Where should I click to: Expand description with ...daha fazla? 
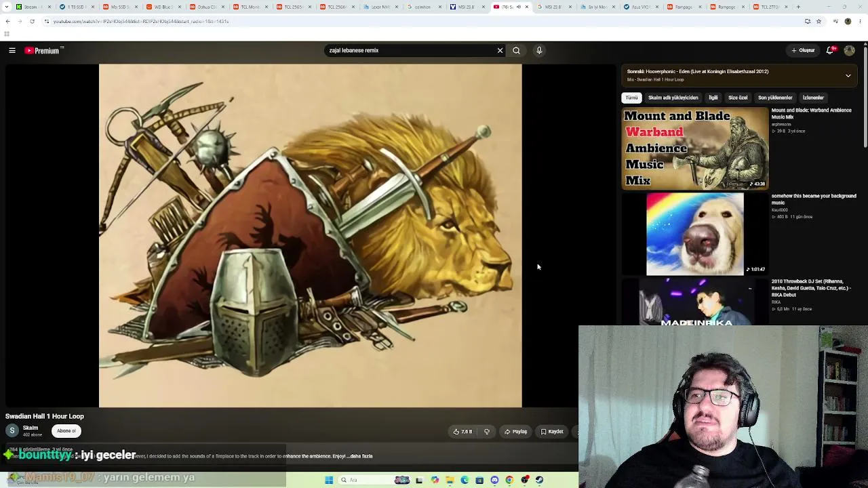point(360,456)
